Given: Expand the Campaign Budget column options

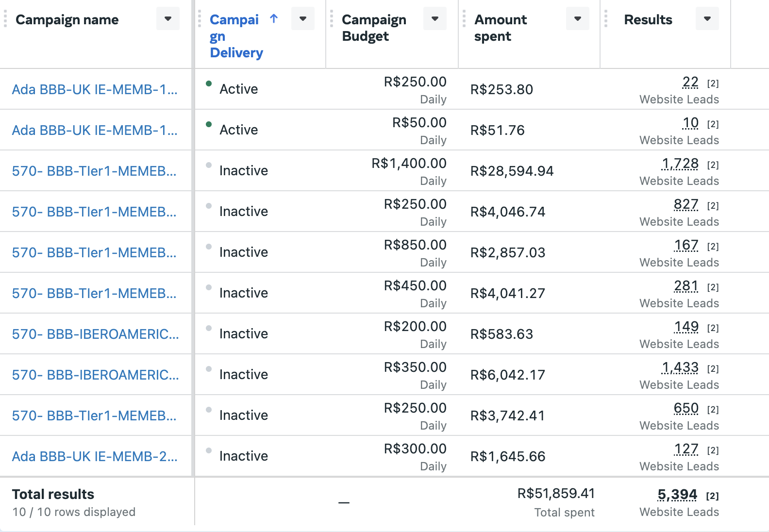Looking at the screenshot, I should point(435,19).
